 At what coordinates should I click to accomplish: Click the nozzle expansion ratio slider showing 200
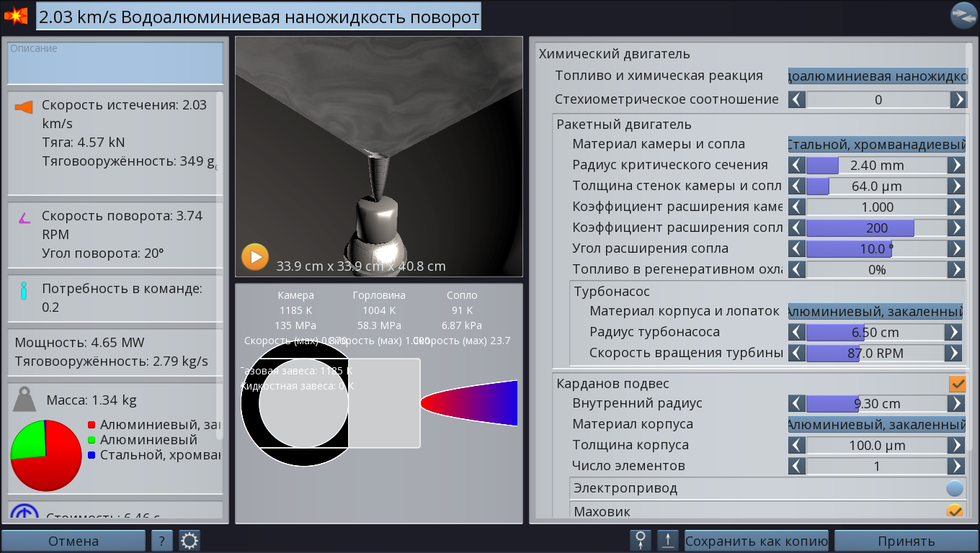point(876,228)
